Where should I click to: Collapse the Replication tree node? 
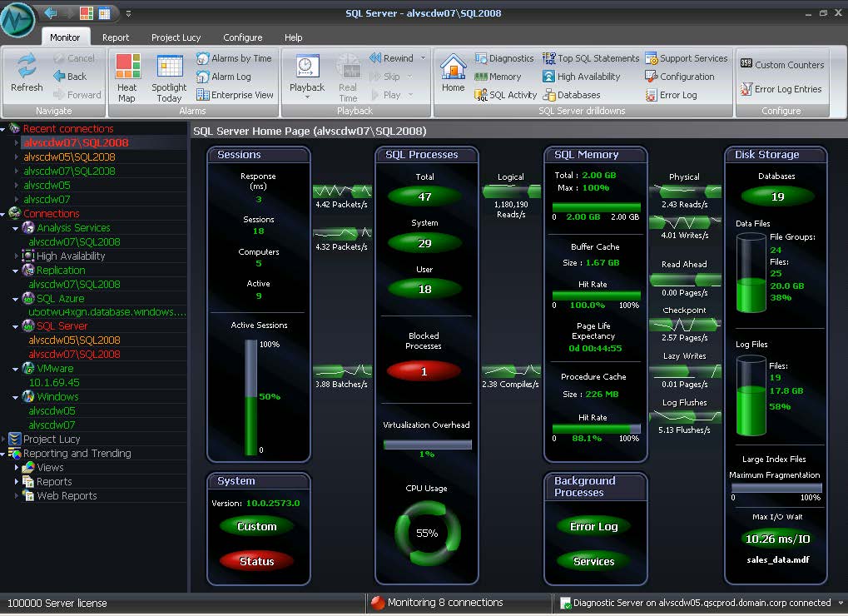[x=15, y=271]
